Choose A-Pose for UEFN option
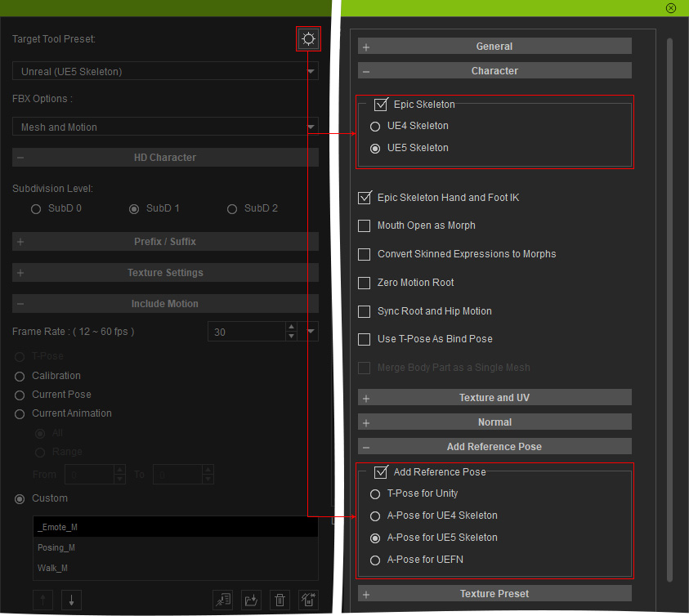Screen dimensions: 689x616 coord(375,560)
